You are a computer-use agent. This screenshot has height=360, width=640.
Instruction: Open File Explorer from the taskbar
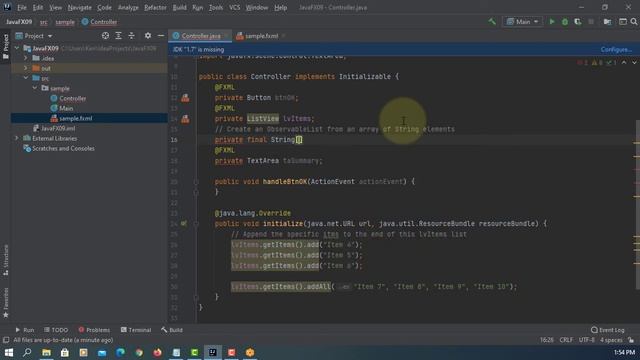(x=46, y=352)
